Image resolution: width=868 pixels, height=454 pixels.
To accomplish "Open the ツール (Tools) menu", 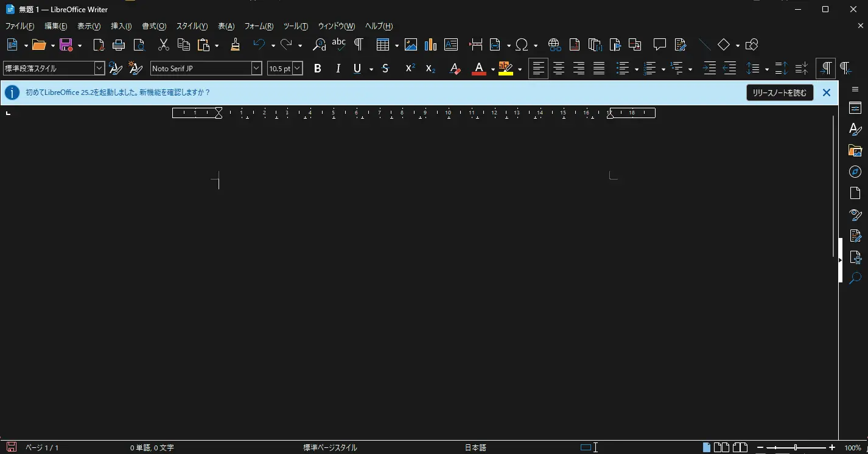I will pyautogui.click(x=295, y=26).
